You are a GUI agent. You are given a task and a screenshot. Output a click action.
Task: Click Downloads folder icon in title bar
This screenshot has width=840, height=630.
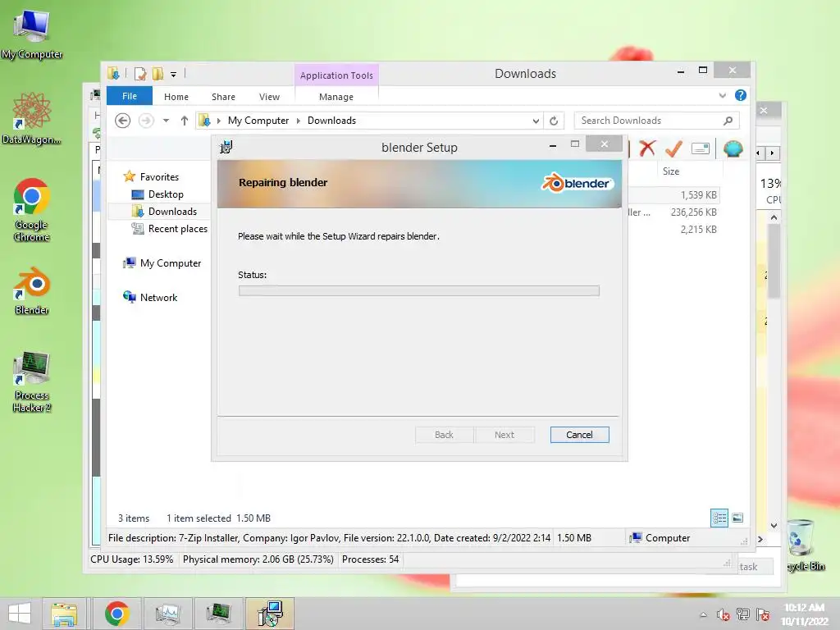113,73
